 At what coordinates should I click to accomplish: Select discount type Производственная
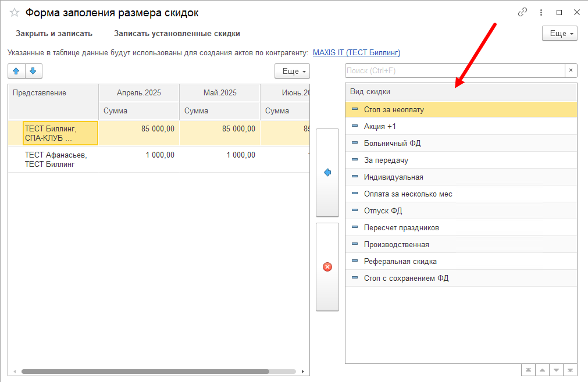pos(461,244)
